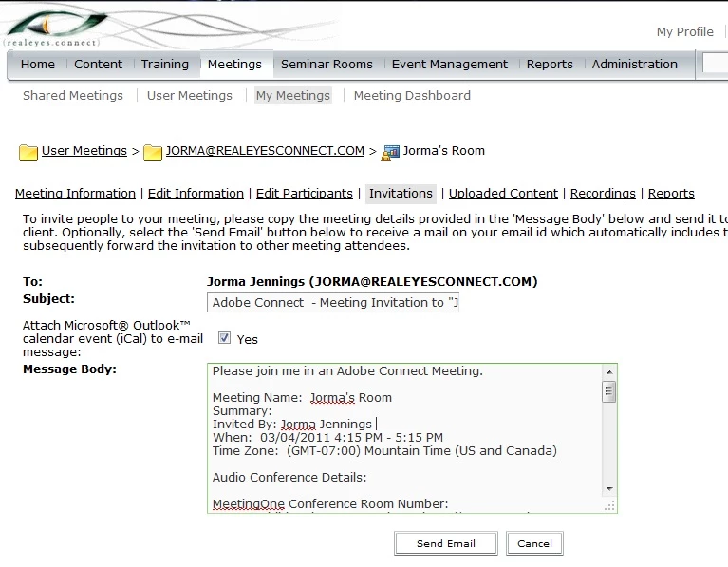Click the search box at top right

(x=715, y=64)
